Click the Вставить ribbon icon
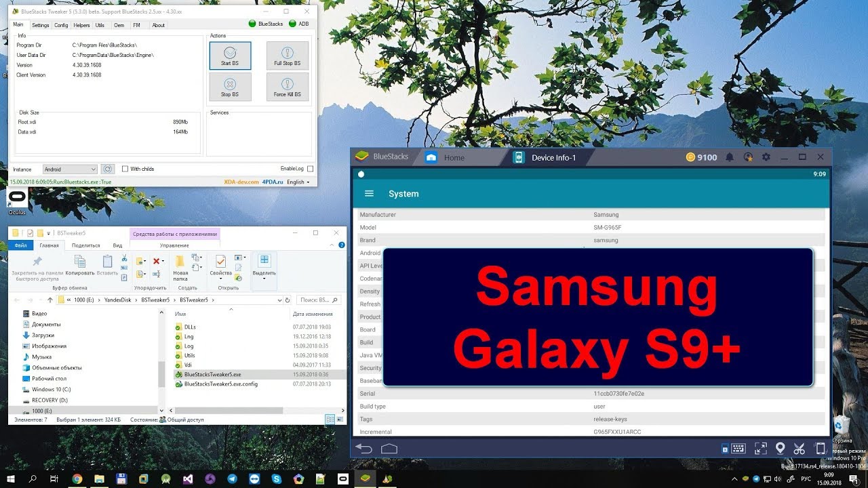This screenshot has width=868, height=488. click(x=107, y=265)
